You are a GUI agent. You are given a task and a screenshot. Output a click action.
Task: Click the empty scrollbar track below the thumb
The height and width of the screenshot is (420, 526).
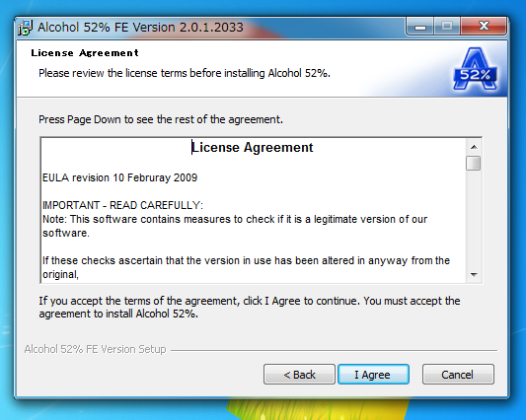(474, 219)
